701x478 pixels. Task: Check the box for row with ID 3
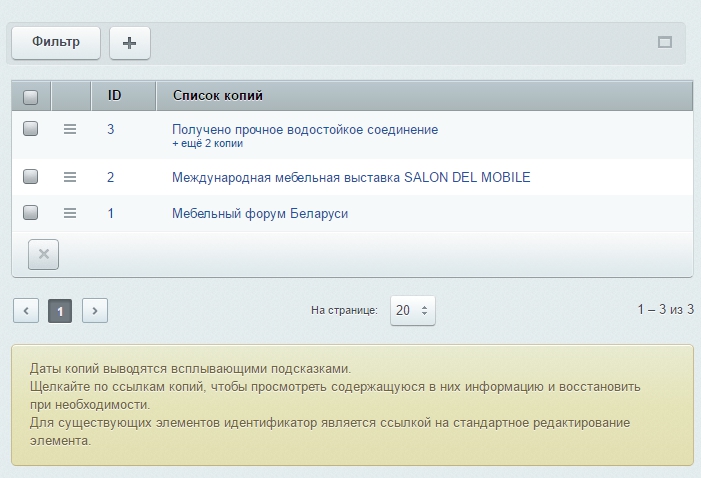[30, 129]
